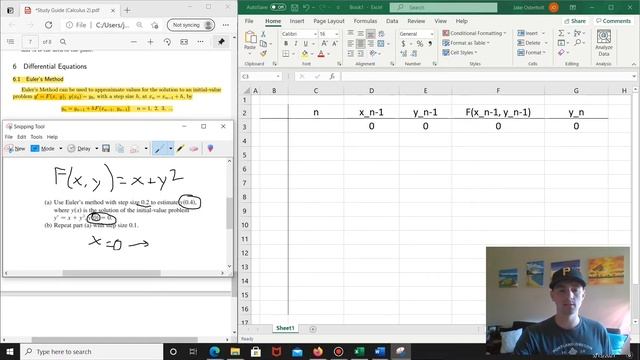This screenshot has height=360, width=640.
Task: Toggle Bold formatting
Action: (286, 43)
